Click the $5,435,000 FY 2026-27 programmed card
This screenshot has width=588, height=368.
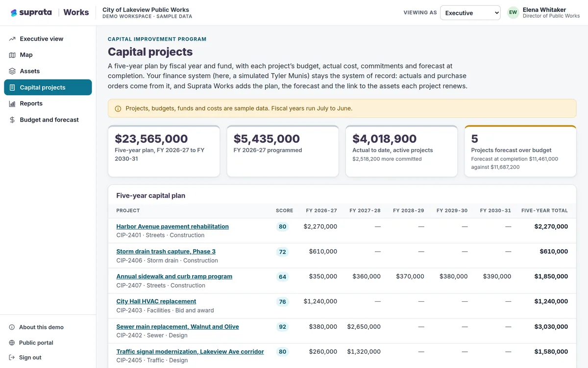coord(283,151)
